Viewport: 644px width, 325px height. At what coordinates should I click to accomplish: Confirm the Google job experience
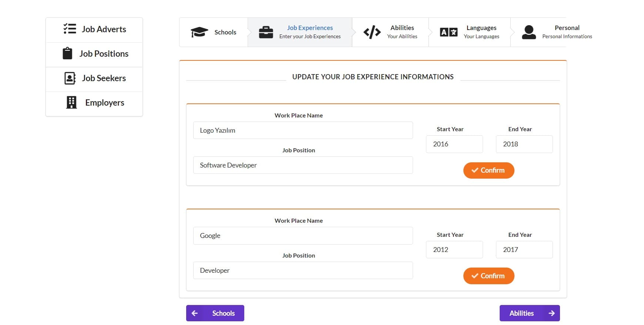[489, 276]
